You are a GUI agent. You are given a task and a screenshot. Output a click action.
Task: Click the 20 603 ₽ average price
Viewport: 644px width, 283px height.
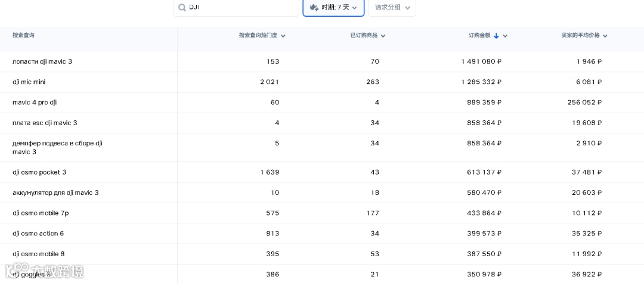pyautogui.click(x=587, y=193)
